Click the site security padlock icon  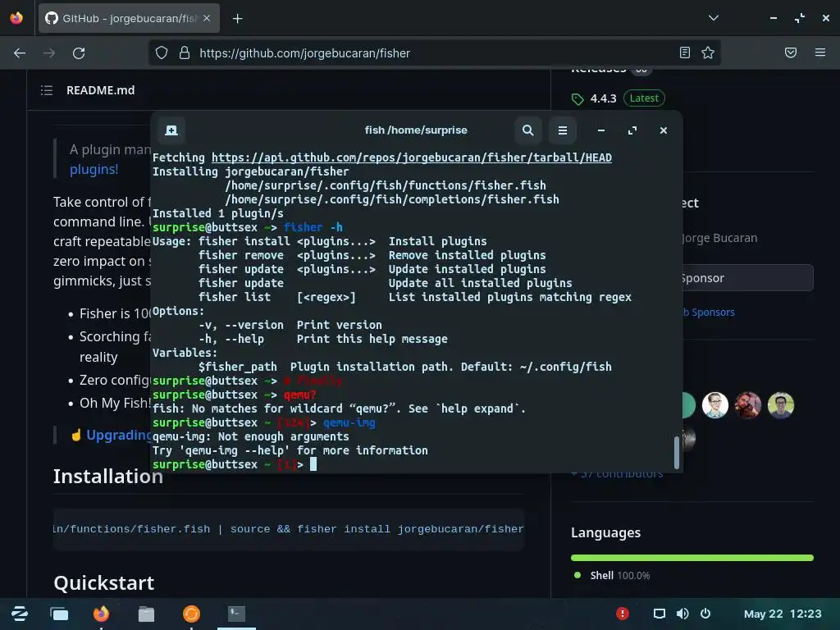coord(185,52)
